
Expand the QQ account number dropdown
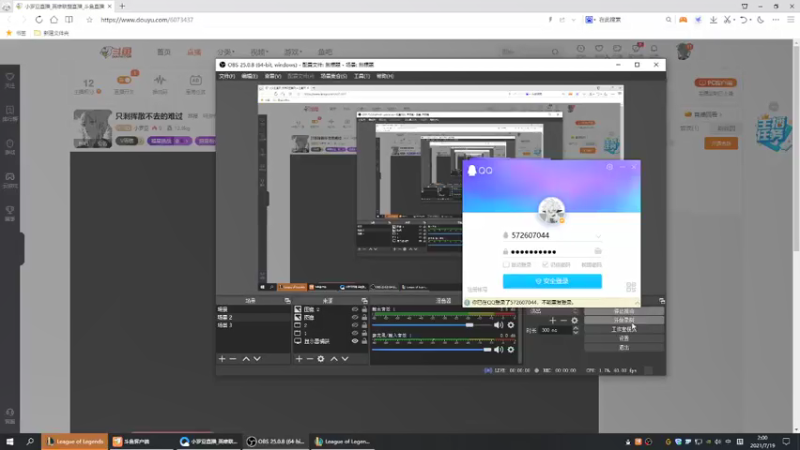(598, 236)
